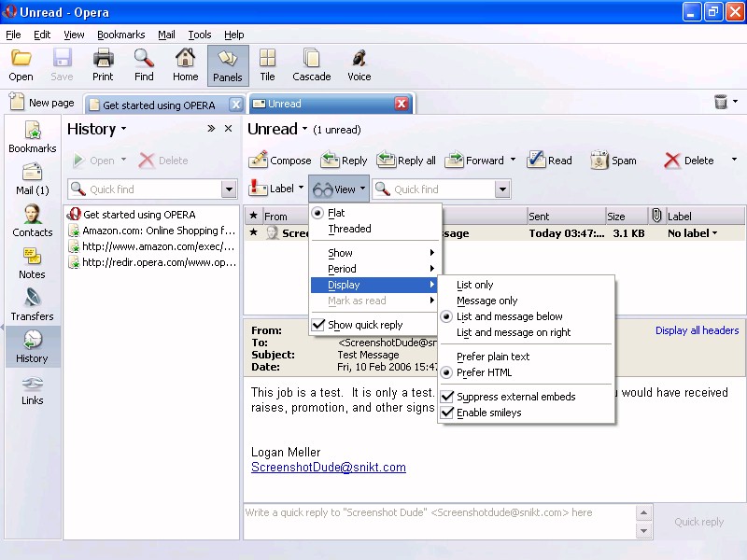Select List and message below
The image size is (747, 560).
(x=509, y=316)
